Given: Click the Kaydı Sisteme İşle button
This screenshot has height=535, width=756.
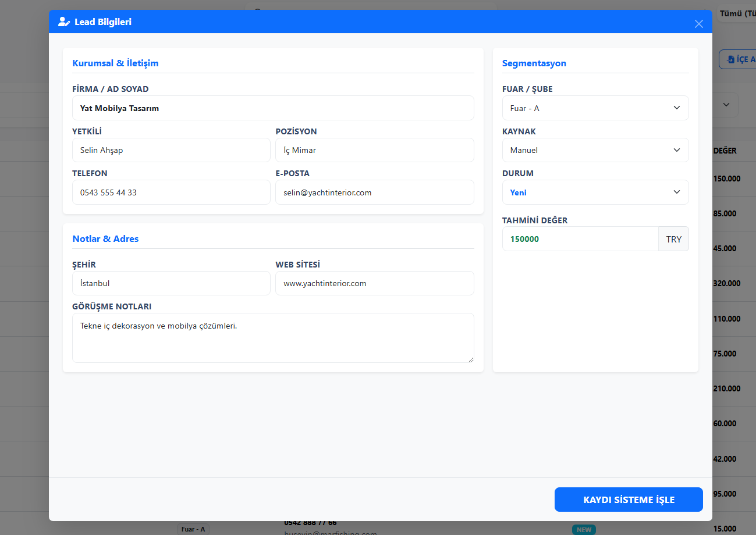Looking at the screenshot, I should coord(629,500).
